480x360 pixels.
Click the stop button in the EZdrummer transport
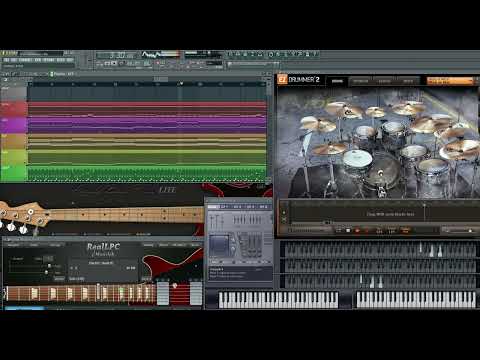coord(348,230)
